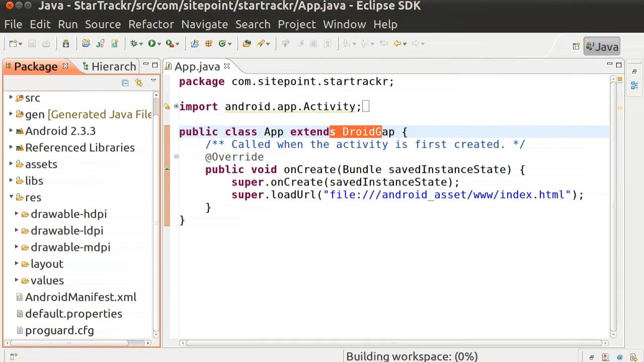Expand the drawable-hdpi folder
Image resolution: width=644 pixels, height=362 pixels.
pos(17,213)
